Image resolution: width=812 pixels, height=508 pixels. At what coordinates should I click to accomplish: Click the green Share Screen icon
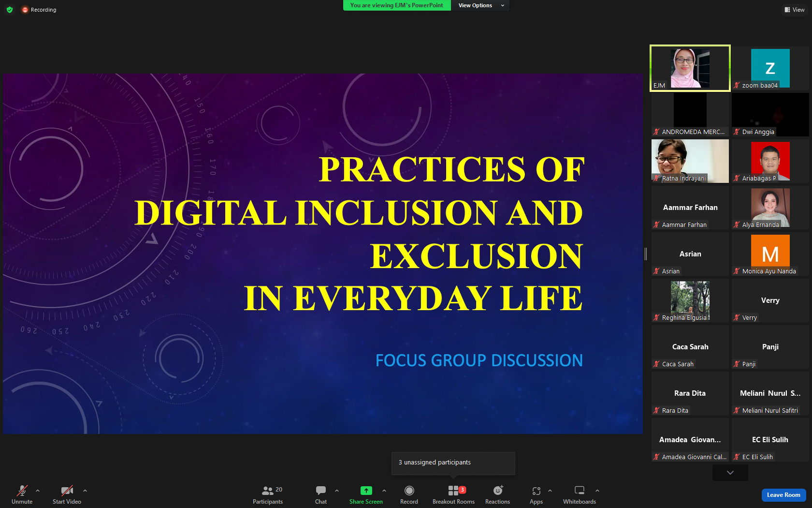366,491
